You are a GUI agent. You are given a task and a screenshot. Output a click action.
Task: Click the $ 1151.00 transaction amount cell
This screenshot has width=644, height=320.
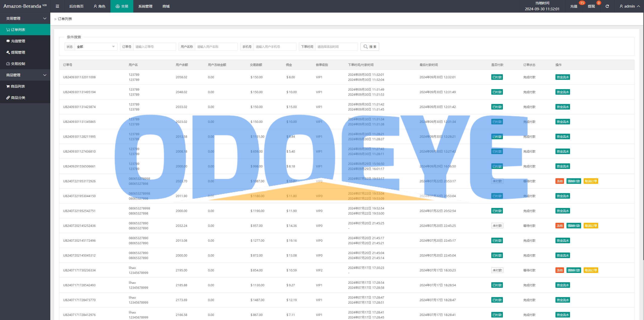pyautogui.click(x=257, y=137)
